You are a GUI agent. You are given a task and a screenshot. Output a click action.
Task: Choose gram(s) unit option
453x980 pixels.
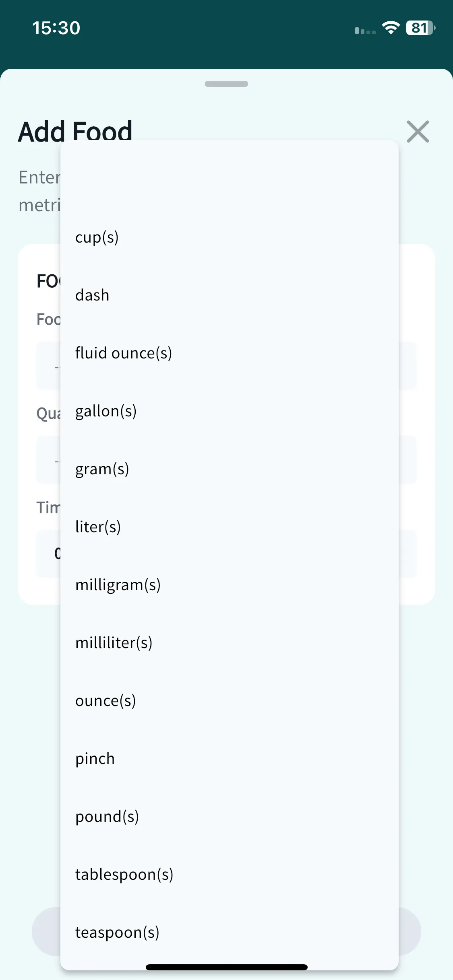[229, 469]
